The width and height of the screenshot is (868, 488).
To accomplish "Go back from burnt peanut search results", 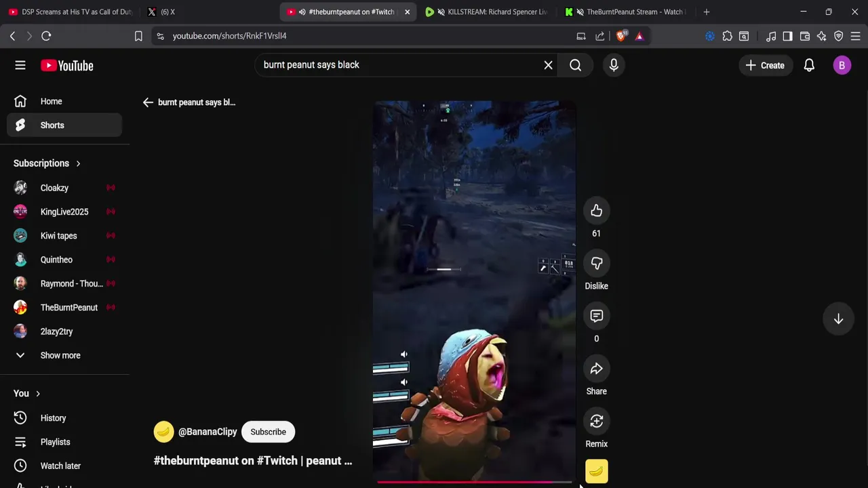I will (x=148, y=102).
